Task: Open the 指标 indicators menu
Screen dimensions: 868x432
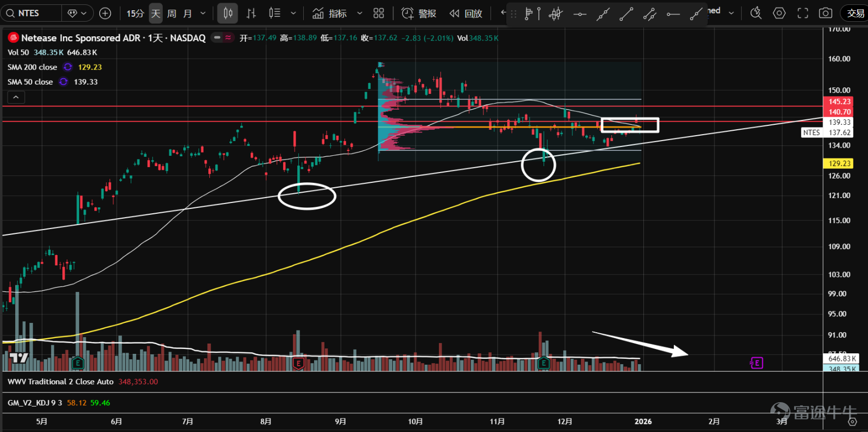Action: (330, 13)
